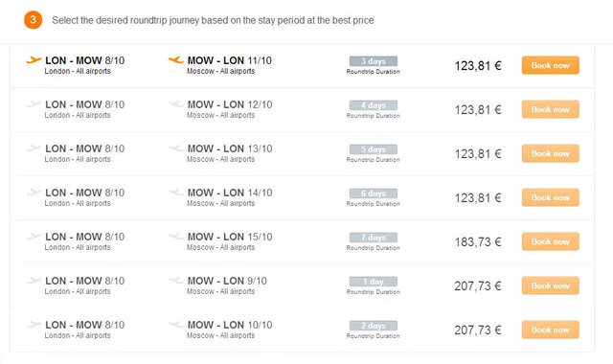Screen dimensions: 613x364
Task: Book now the 2 days roundtrip
Action: click(550, 330)
